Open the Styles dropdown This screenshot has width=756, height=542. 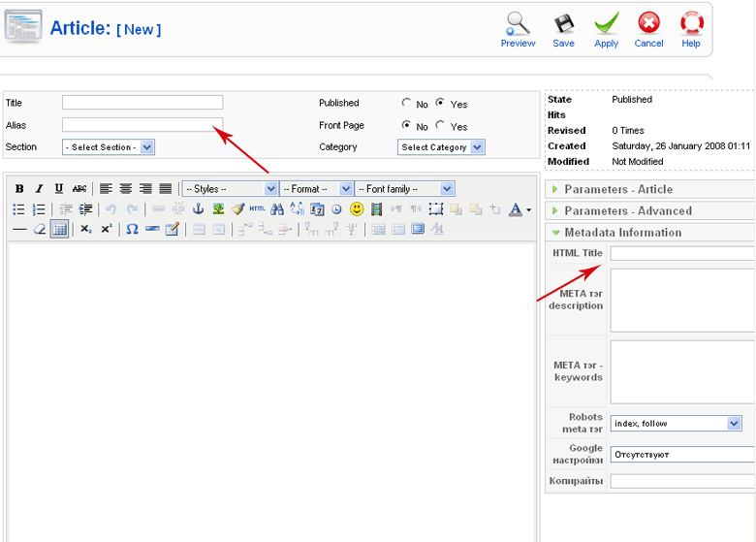pyautogui.click(x=230, y=188)
